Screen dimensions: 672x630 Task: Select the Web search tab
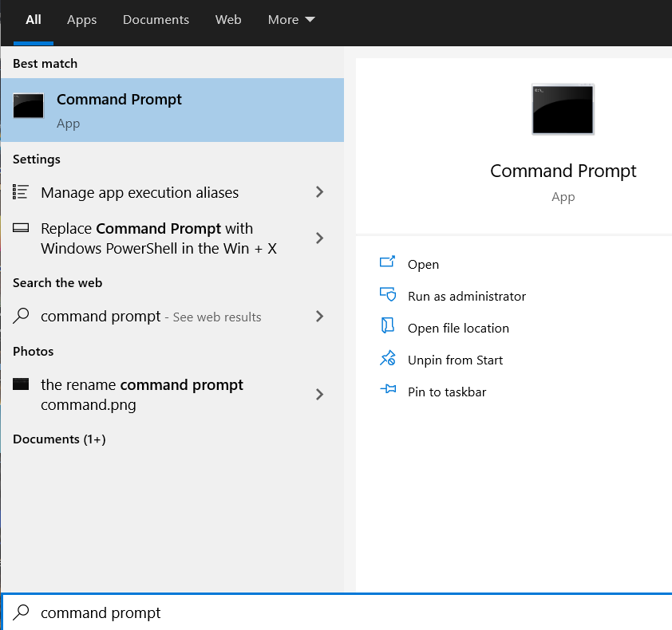click(x=228, y=20)
